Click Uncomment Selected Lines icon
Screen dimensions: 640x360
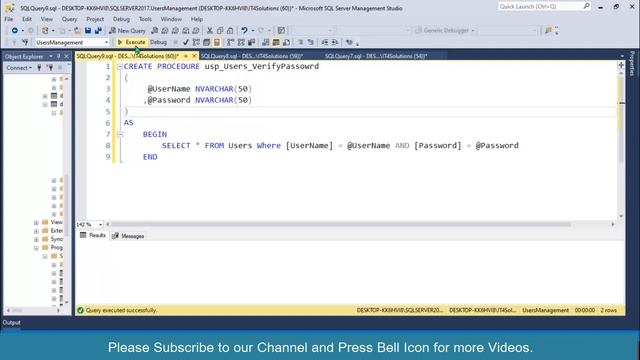(311, 42)
